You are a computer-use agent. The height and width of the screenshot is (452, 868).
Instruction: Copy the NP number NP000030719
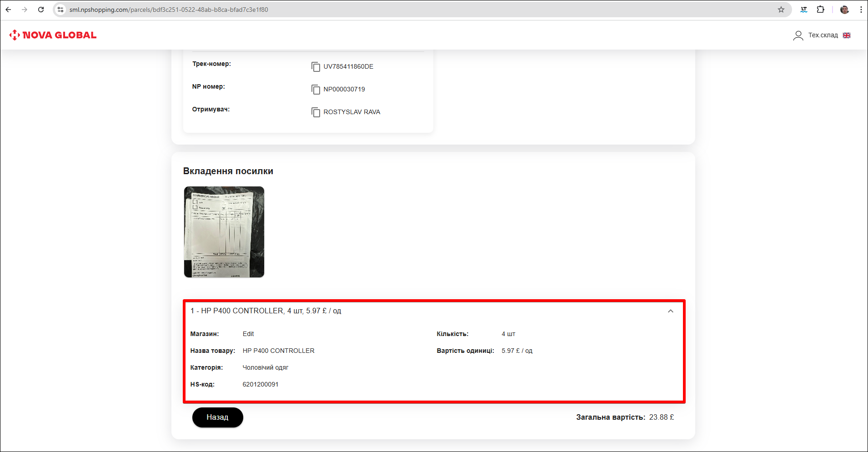(x=316, y=90)
